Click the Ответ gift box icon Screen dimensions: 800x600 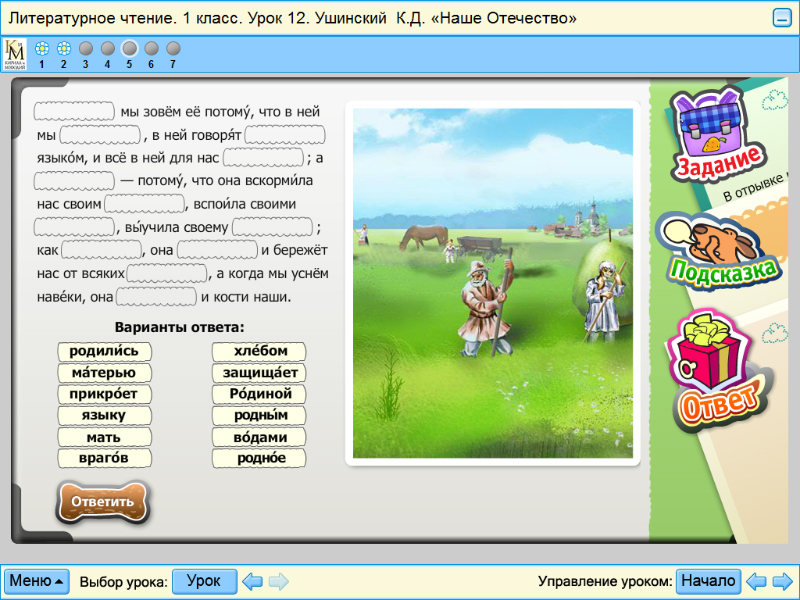718,368
